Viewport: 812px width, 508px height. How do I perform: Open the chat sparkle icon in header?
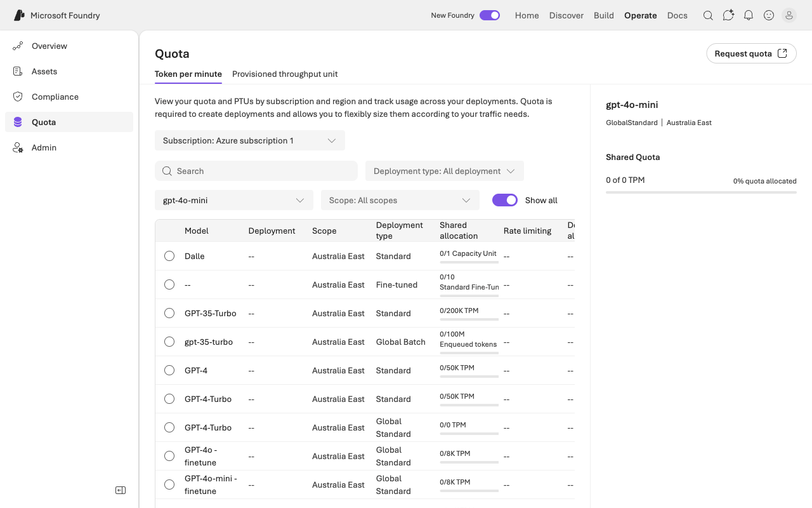click(728, 15)
